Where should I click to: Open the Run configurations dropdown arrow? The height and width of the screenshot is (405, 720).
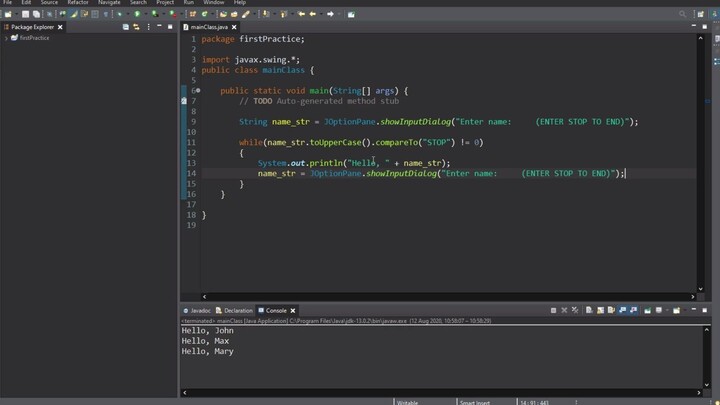pos(146,14)
